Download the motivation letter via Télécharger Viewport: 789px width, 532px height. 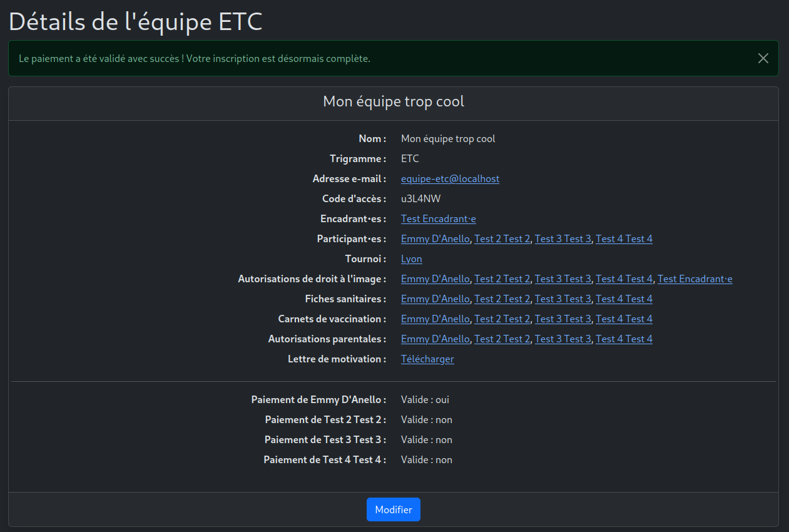[x=427, y=359]
